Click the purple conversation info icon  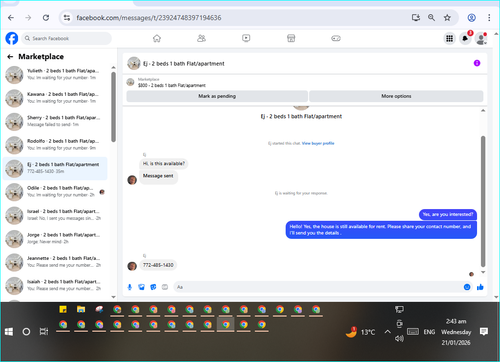pos(477,63)
